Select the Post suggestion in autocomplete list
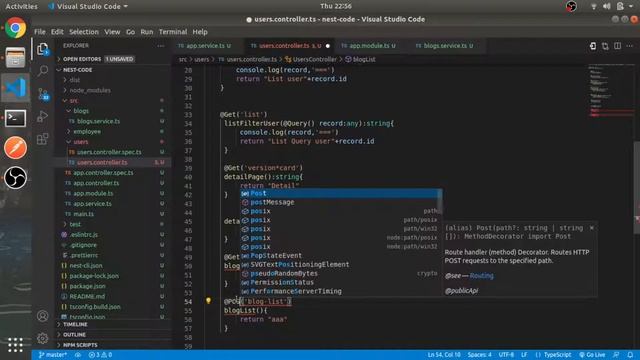Image resolution: width=640 pixels, height=360 pixels. [x=340, y=193]
